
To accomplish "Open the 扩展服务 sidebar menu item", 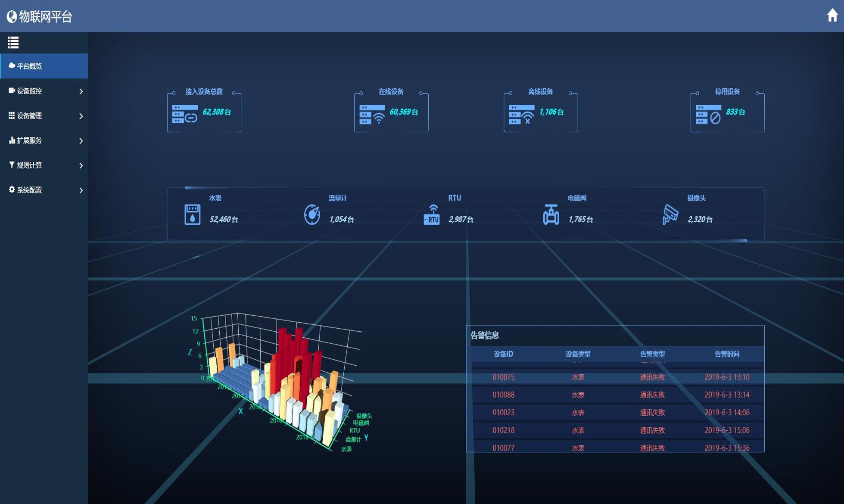I will pyautogui.click(x=44, y=140).
